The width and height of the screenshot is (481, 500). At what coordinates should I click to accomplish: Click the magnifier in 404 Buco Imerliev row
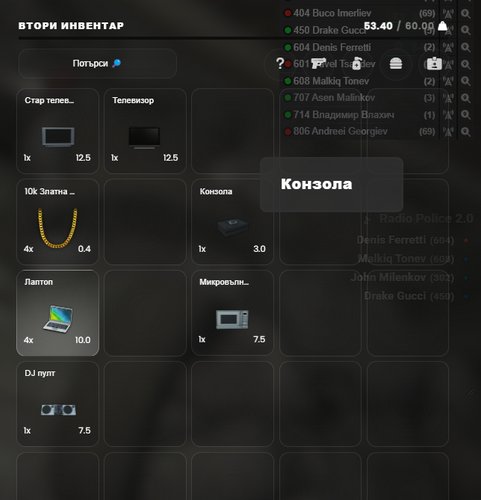click(x=466, y=14)
